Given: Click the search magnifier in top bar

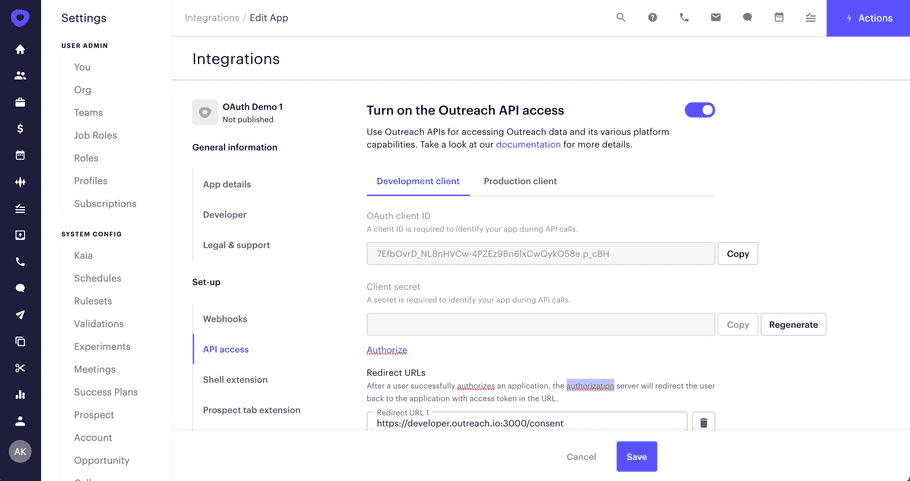Looking at the screenshot, I should pos(621,18).
